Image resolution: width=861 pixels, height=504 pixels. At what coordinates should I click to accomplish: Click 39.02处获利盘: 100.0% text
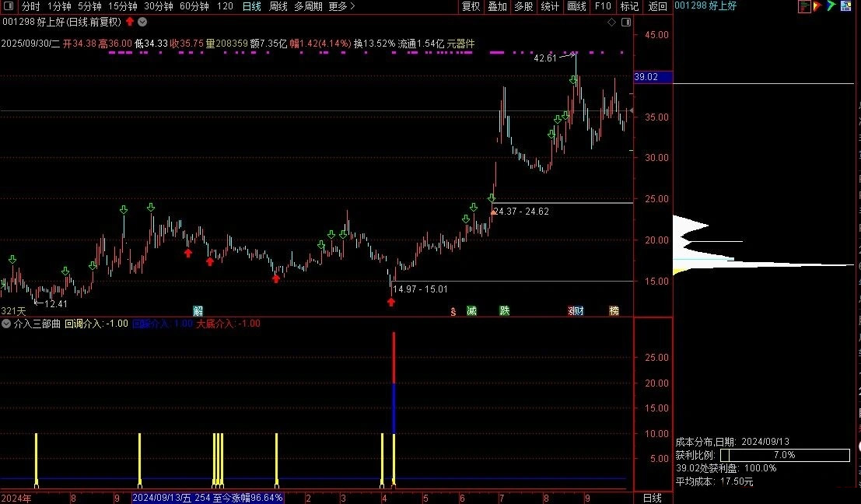point(726,468)
